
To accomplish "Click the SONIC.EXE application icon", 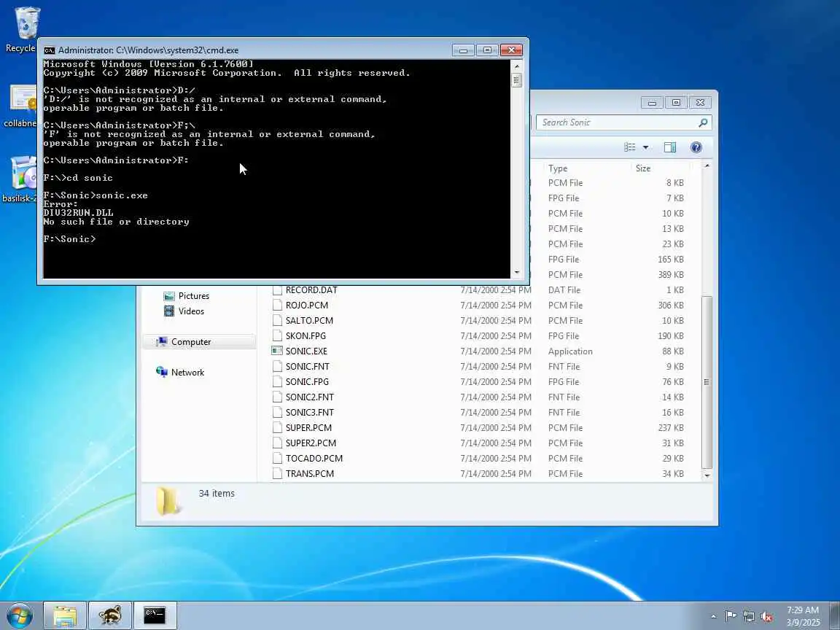I will (x=276, y=351).
